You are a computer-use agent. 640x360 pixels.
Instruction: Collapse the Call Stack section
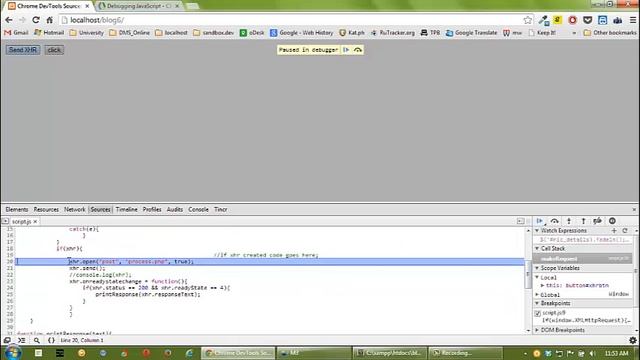tap(537, 249)
